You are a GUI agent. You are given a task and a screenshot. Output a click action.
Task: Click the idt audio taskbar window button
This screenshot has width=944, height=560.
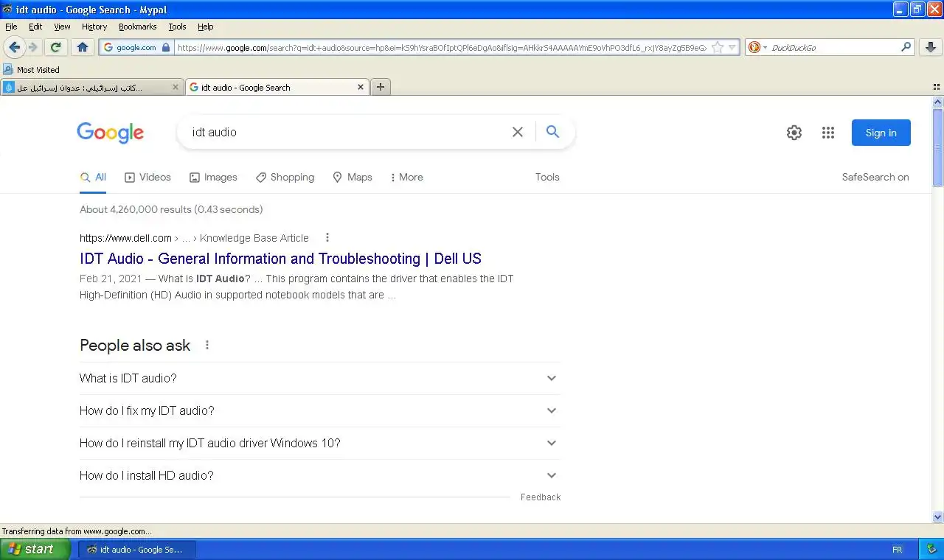(137, 549)
